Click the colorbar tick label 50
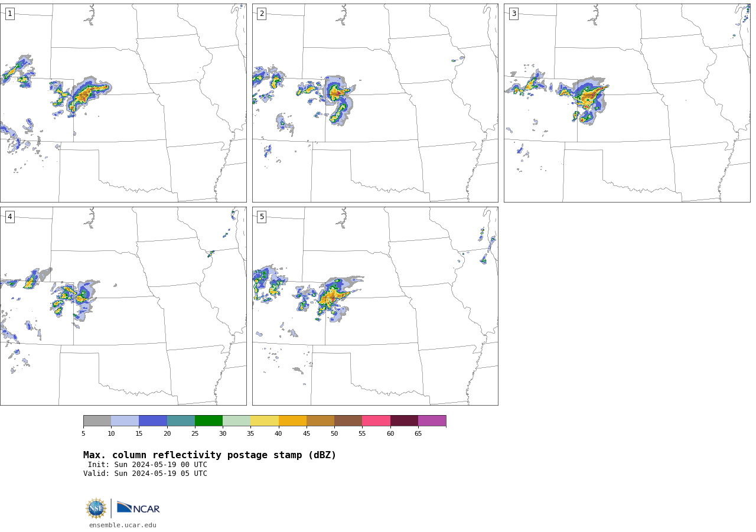Viewport: 756px width, 532px height. [x=334, y=434]
